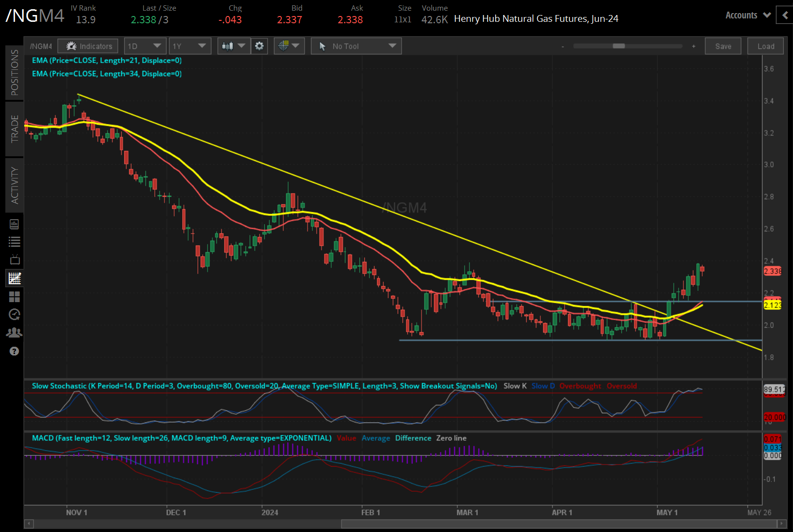Open the No Tool drawing selector
The height and width of the screenshot is (532, 793).
pos(356,46)
